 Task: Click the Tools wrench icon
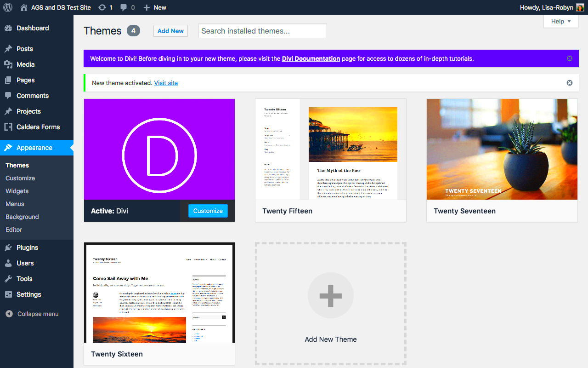pos(8,279)
